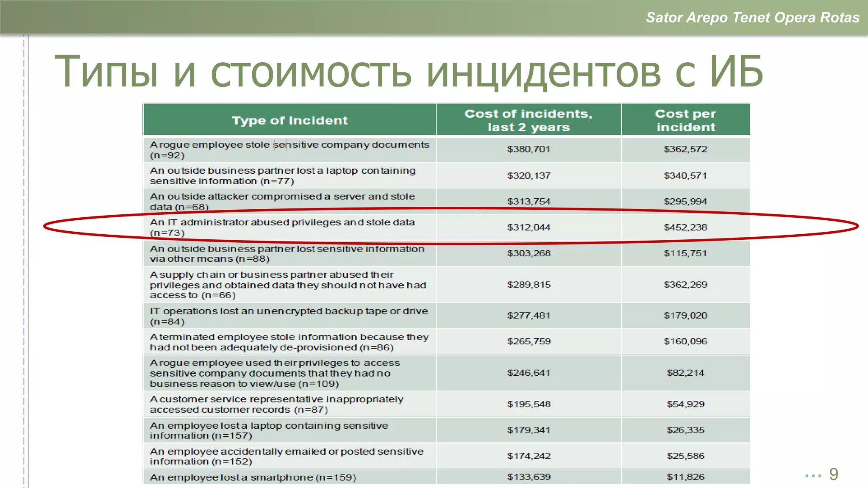The image size is (868, 488).
Task: Click the $54,929 cell
Action: point(685,404)
